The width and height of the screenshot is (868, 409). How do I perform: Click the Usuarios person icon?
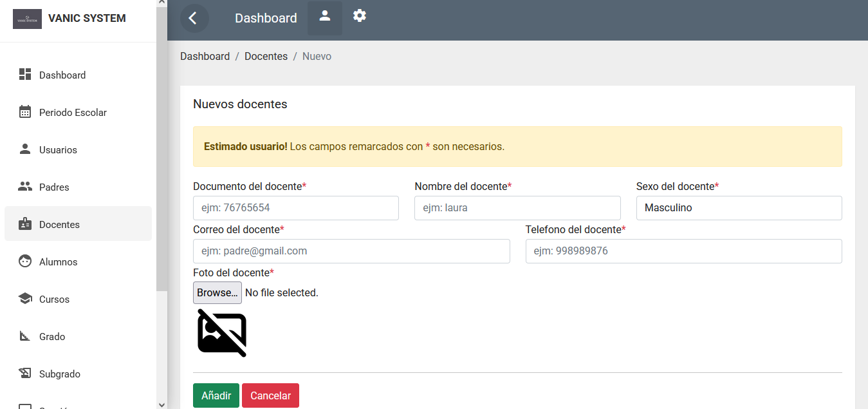point(25,149)
